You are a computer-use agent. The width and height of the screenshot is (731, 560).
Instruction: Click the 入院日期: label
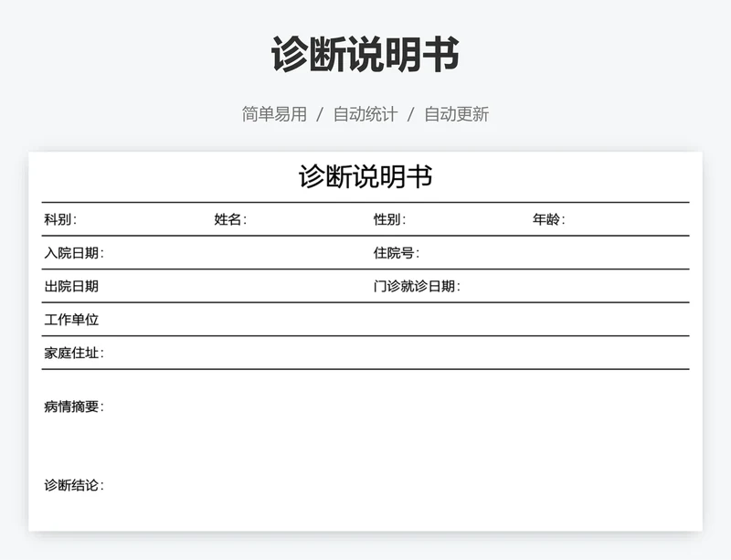pyautogui.click(x=74, y=253)
